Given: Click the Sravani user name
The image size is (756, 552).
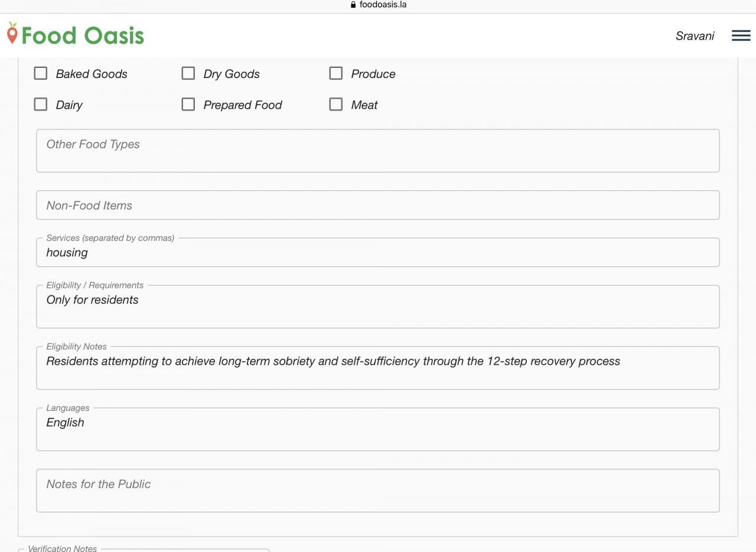Looking at the screenshot, I should (x=695, y=36).
